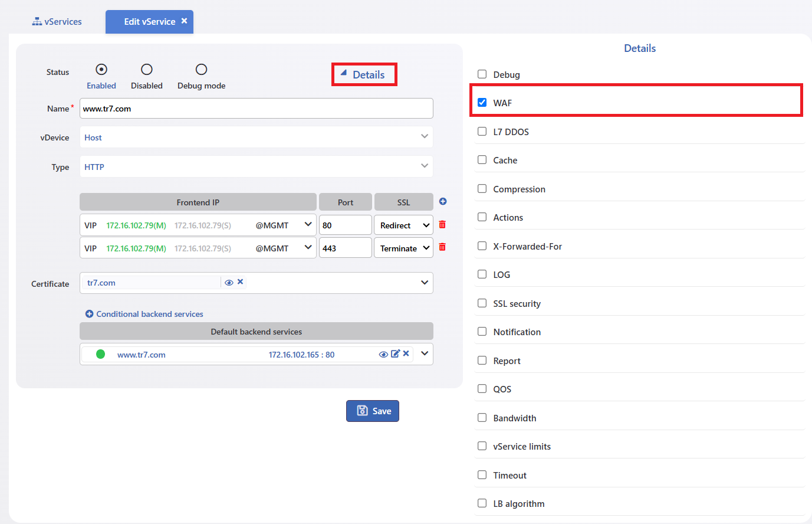Click the Save button
This screenshot has height=524, width=812.
pos(373,411)
